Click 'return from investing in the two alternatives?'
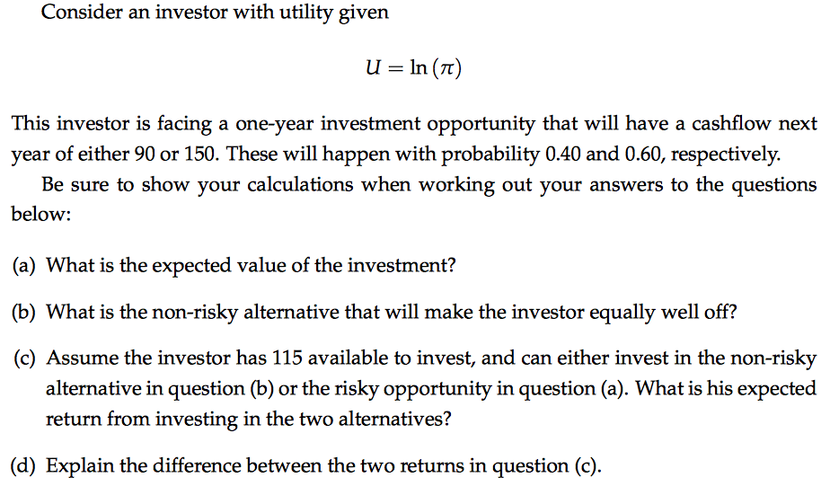The image size is (830, 504). coord(248,420)
